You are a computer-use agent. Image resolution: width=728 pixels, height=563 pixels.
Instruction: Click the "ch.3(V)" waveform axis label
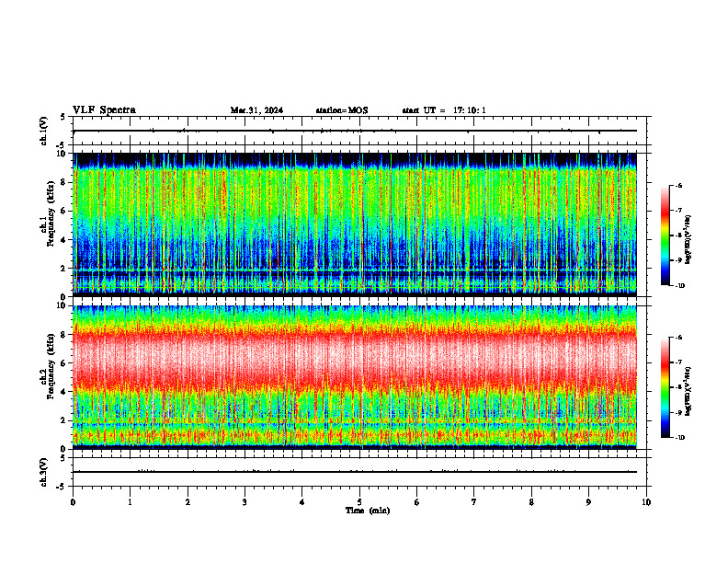pyautogui.click(x=44, y=472)
